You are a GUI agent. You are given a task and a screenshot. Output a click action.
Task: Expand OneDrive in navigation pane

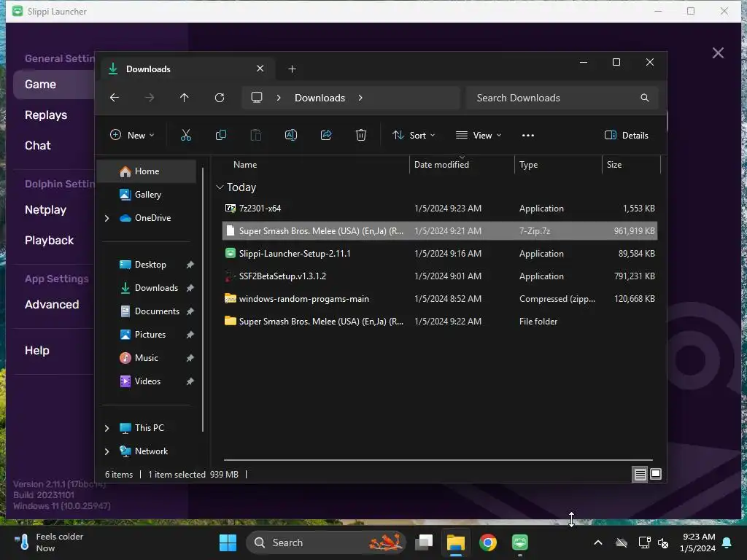coord(107,218)
